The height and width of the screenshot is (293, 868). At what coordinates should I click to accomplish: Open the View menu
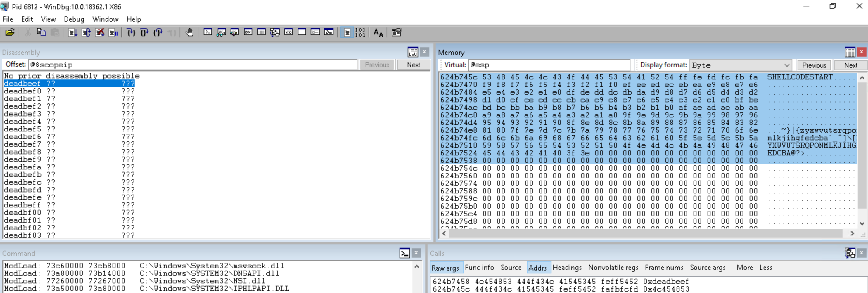[48, 19]
